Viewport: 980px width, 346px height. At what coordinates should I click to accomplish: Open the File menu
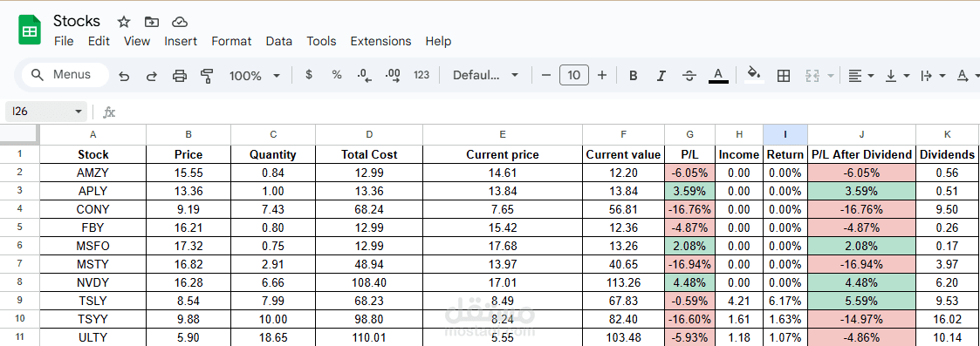coord(64,41)
